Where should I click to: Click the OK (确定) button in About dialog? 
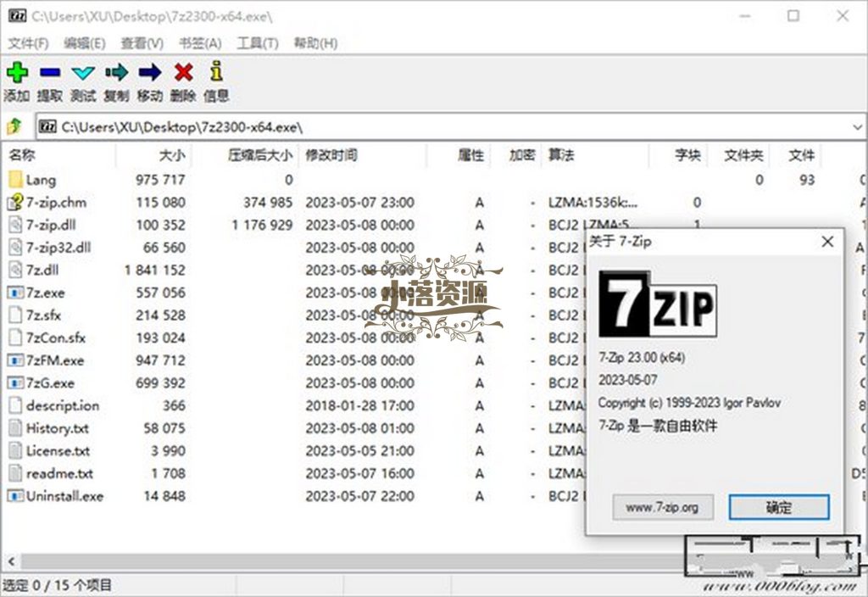(778, 507)
